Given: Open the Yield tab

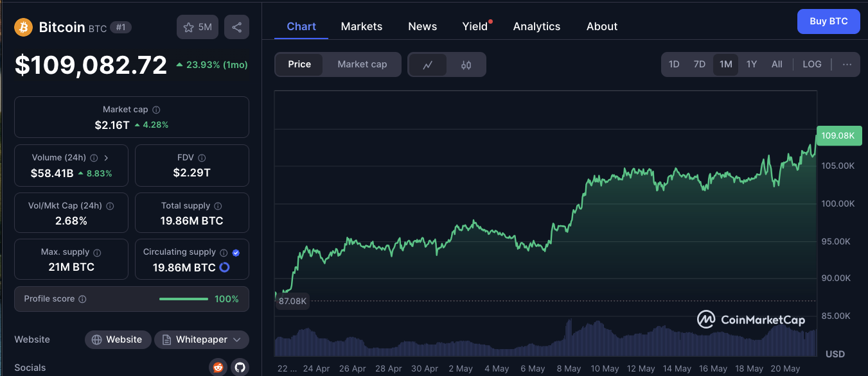Looking at the screenshot, I should click(x=475, y=26).
